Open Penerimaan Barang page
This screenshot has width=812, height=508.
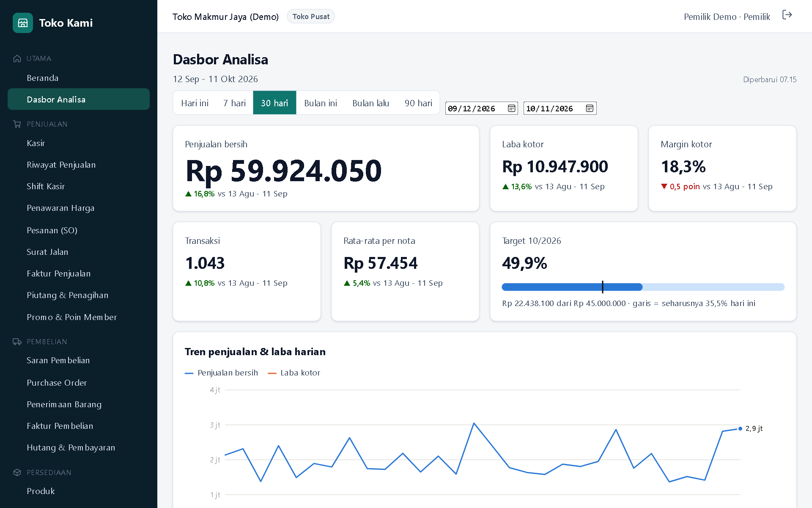point(79,404)
